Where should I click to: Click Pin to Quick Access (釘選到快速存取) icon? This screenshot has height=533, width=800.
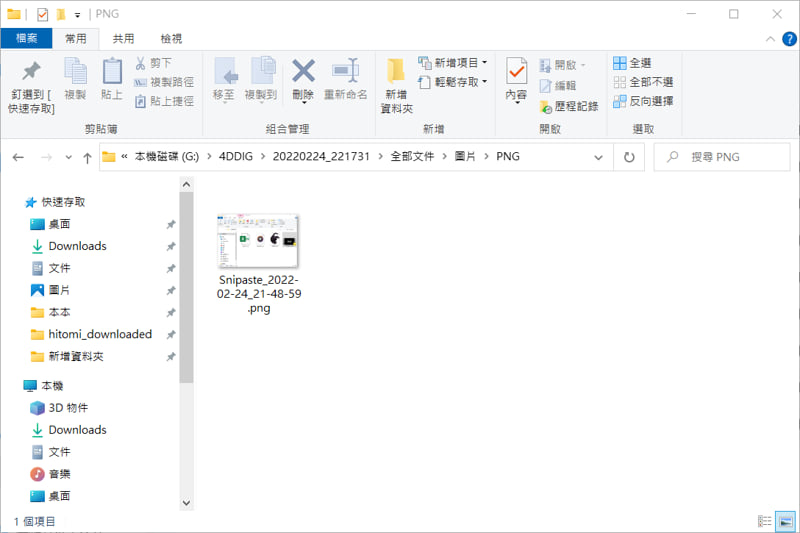pos(31,71)
